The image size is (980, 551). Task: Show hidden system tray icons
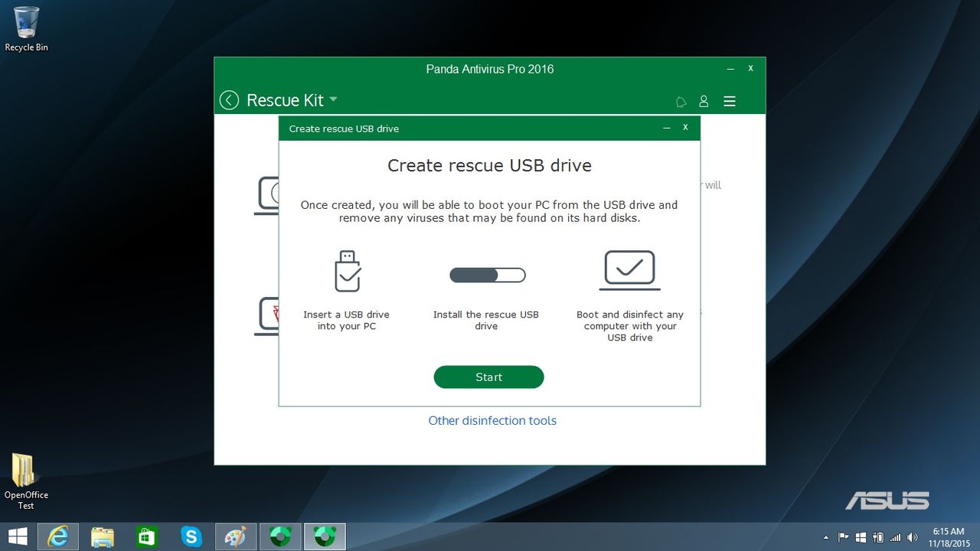(x=825, y=537)
